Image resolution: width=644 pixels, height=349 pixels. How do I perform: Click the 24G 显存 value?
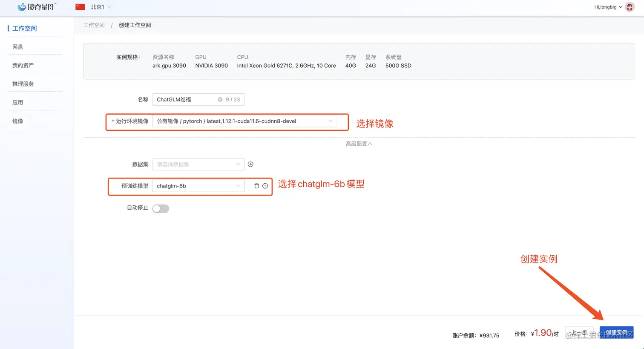coord(371,66)
